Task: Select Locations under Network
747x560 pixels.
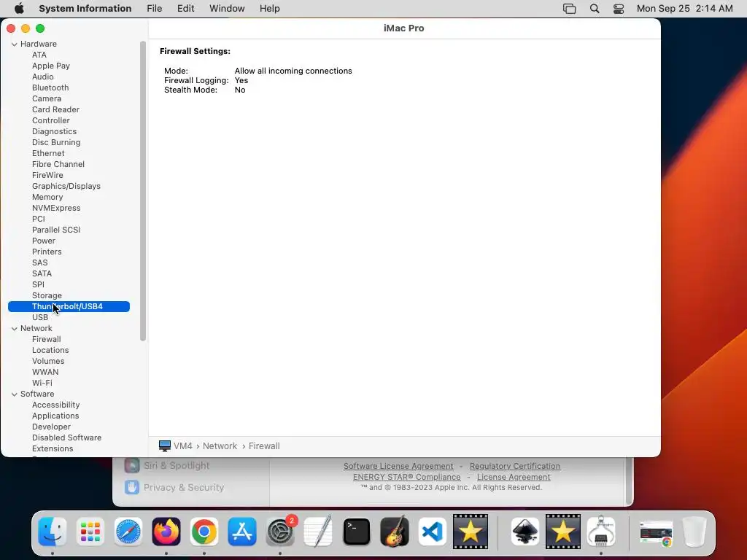Action: coord(50,351)
